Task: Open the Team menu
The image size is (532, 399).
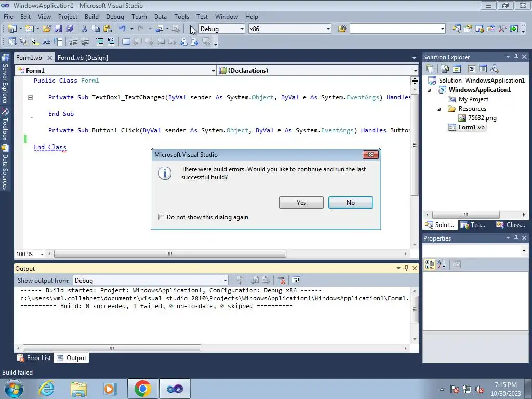Action: (139, 16)
